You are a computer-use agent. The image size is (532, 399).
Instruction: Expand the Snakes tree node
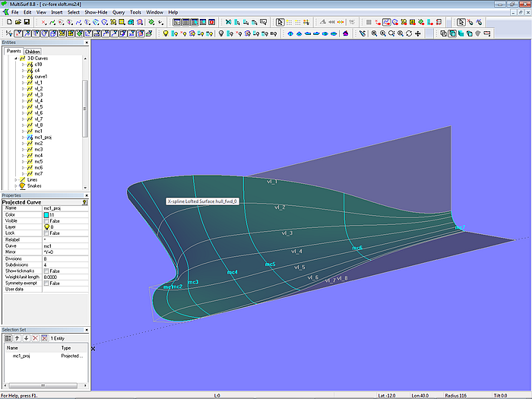15,185
